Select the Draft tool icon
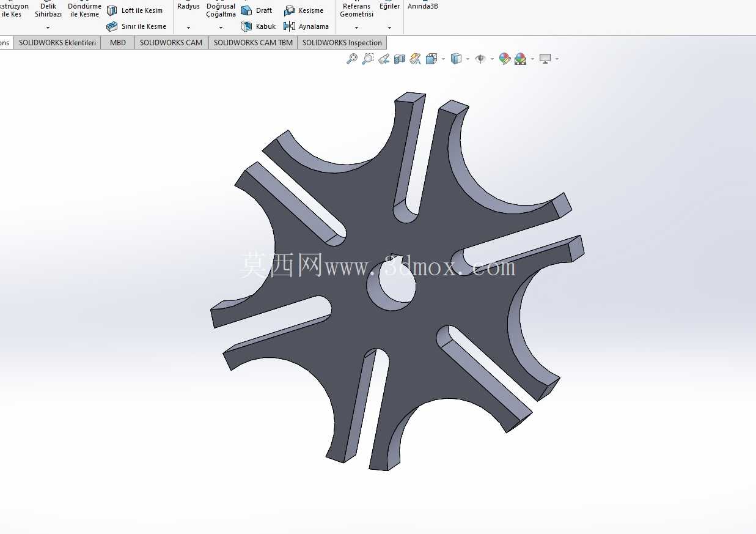This screenshot has width=756, height=534. (246, 10)
